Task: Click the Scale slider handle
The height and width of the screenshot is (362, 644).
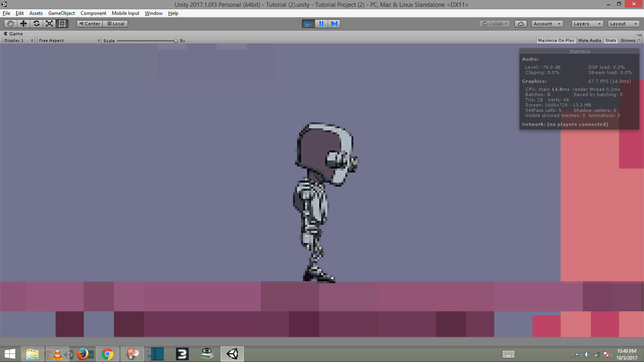Action: point(176,41)
